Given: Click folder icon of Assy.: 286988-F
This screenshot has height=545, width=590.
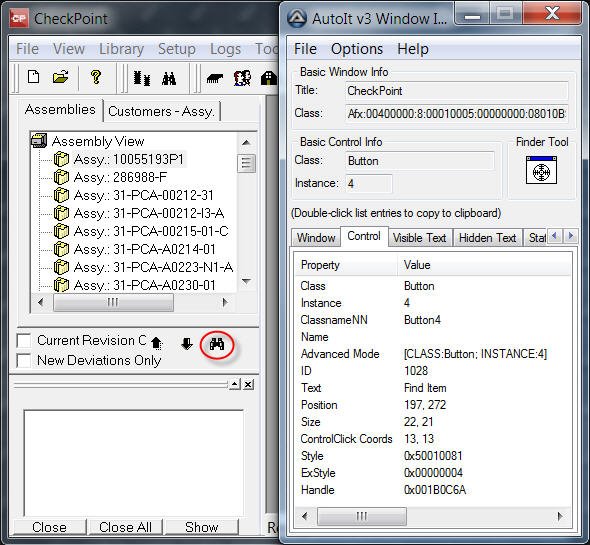Looking at the screenshot, I should point(61,177).
